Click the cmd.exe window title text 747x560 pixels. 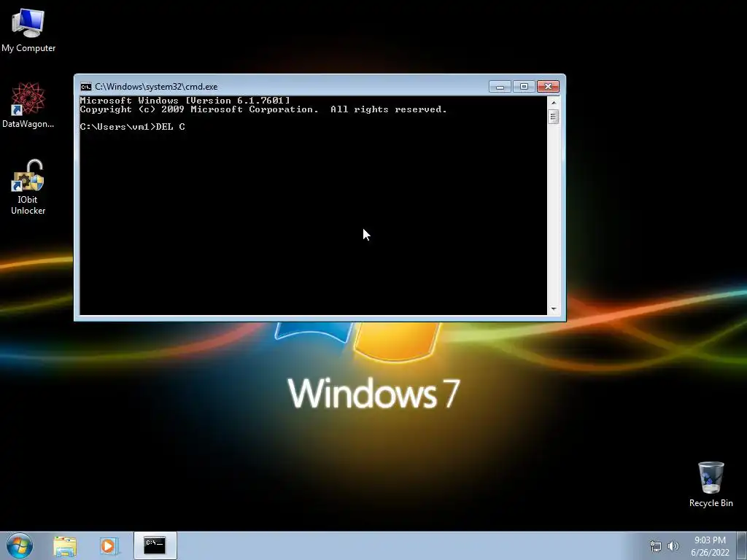click(156, 87)
